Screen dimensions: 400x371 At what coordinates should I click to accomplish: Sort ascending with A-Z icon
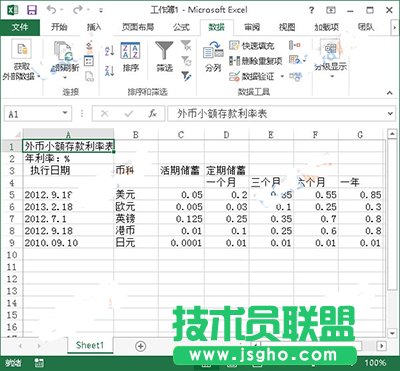coord(110,50)
